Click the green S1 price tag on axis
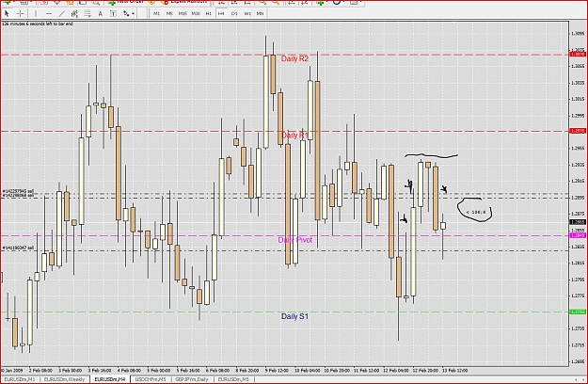The width and height of the screenshot is (588, 384). click(x=578, y=312)
